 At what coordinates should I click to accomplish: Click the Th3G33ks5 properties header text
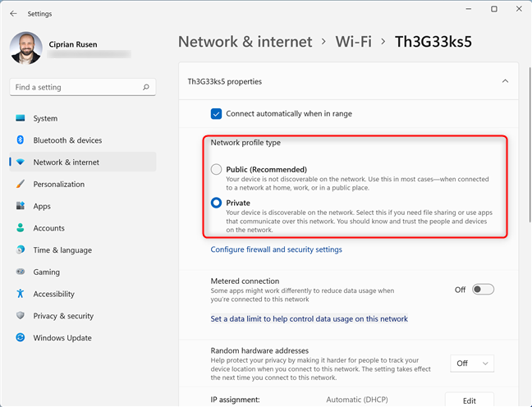pos(225,81)
